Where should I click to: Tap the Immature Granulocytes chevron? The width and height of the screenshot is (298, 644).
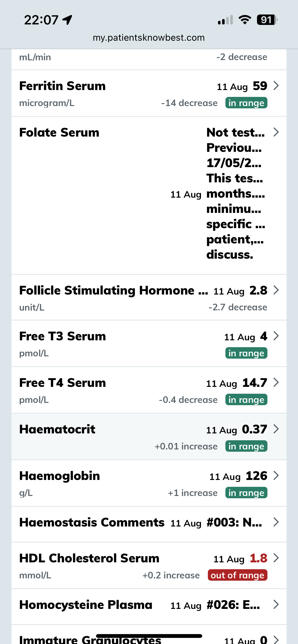[276, 639]
